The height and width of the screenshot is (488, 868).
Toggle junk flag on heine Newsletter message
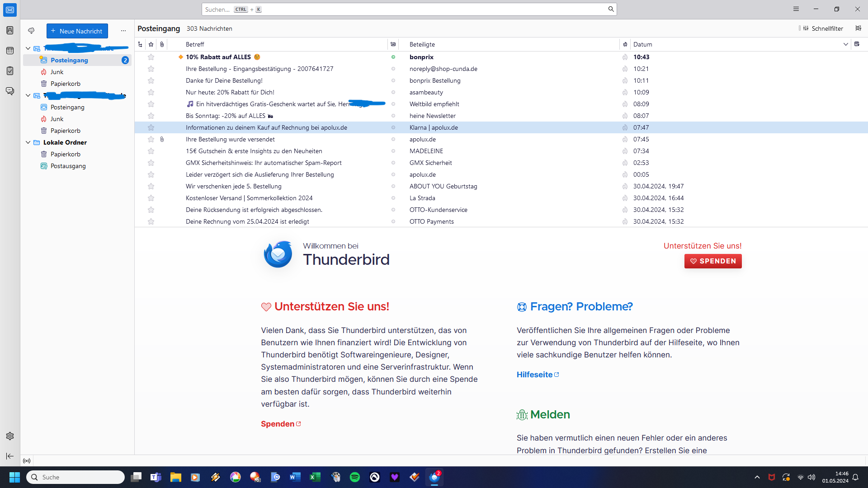[625, 116]
